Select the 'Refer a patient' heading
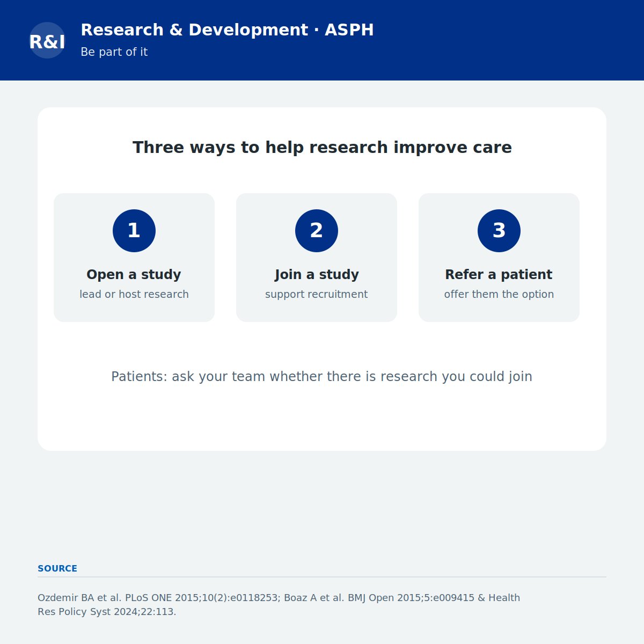Screen dimensions: 644x644 point(499,274)
